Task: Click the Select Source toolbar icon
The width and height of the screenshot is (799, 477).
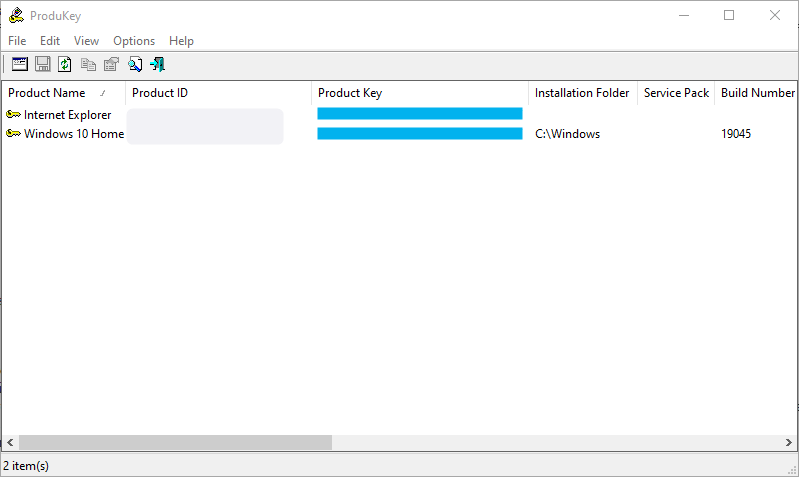Action: (x=20, y=65)
